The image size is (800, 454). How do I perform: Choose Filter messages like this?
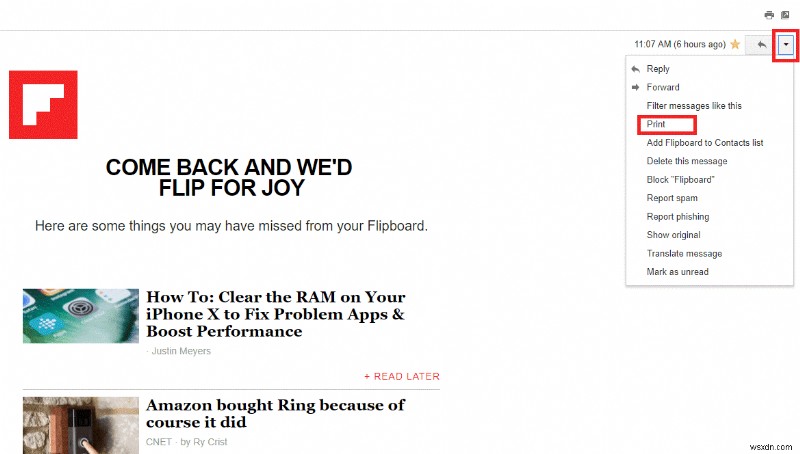pos(694,106)
